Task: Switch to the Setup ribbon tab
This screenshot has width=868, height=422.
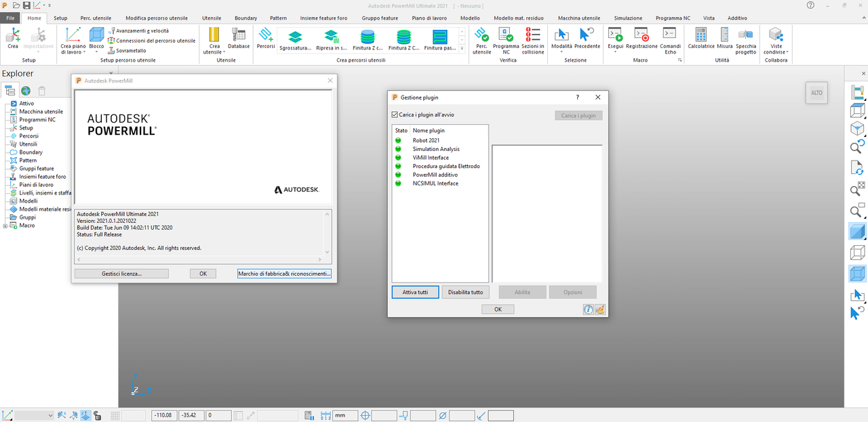Action: pyautogui.click(x=60, y=18)
